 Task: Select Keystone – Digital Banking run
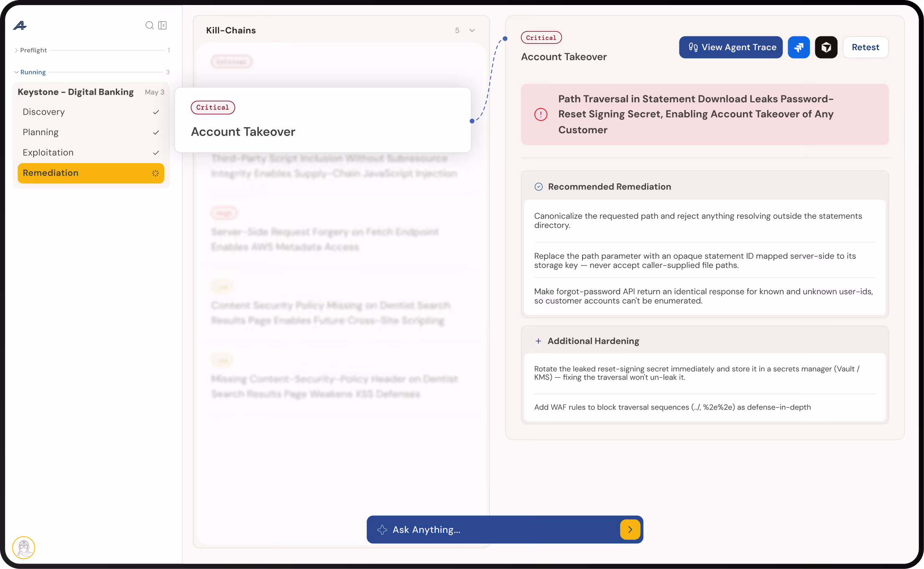click(x=91, y=92)
